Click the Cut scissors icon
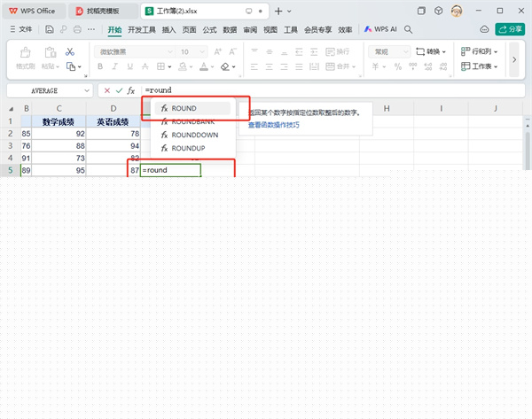 [70, 52]
